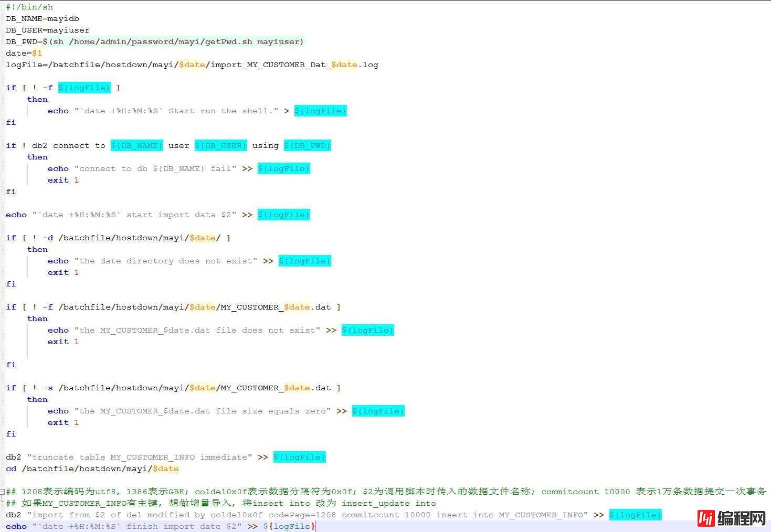Click 'file size equals zero' string
The image size is (771, 532).
(x=273, y=411)
